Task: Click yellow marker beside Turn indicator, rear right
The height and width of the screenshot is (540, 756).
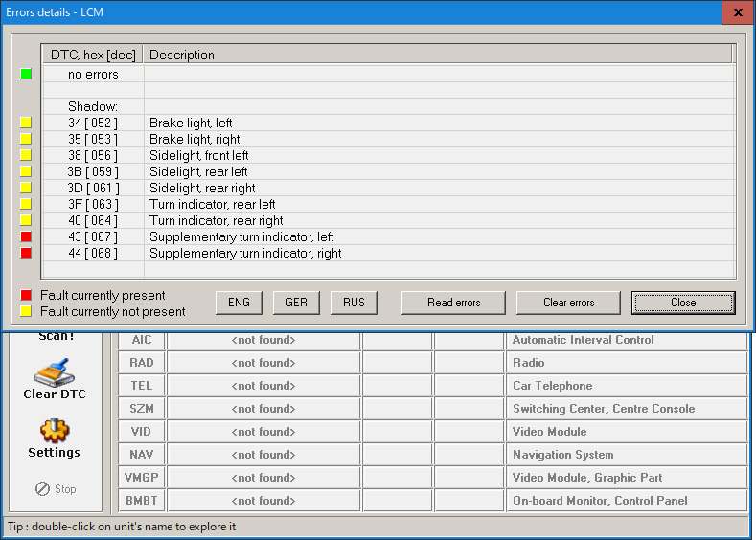Action: (x=26, y=220)
